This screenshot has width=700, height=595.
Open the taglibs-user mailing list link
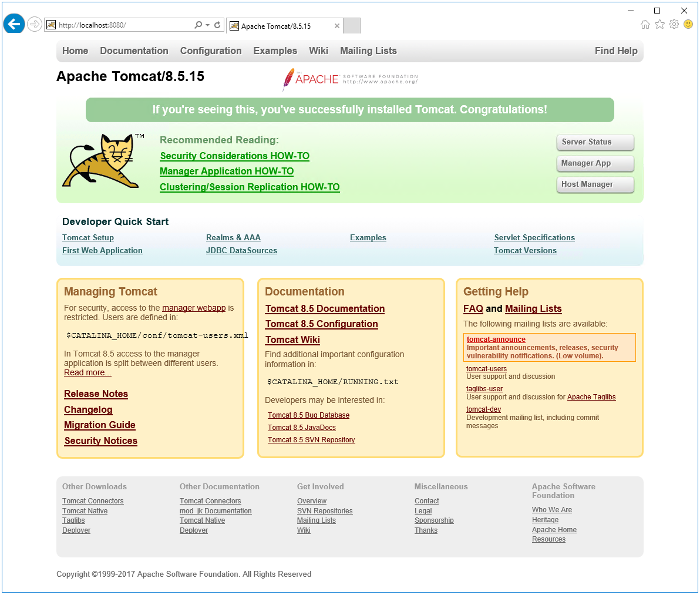click(484, 389)
